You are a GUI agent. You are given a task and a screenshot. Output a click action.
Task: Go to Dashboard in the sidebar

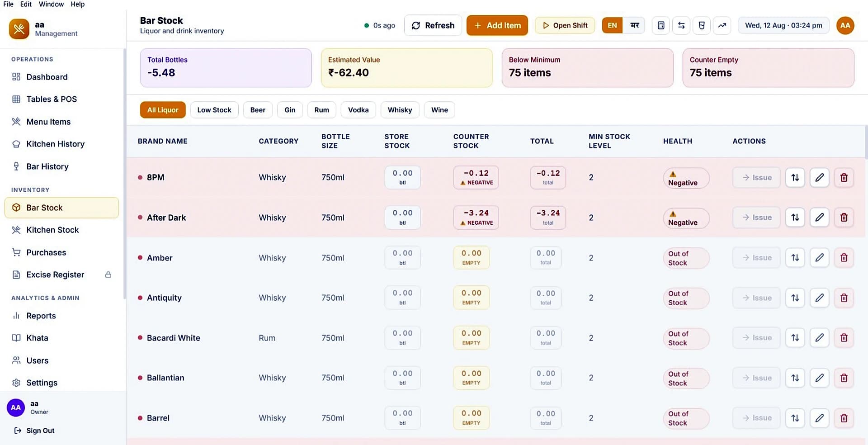62,77
